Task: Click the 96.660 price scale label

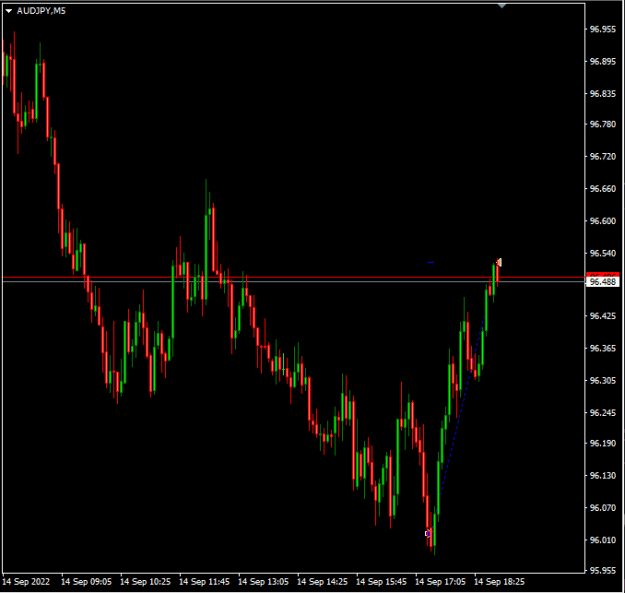Action: (602, 189)
